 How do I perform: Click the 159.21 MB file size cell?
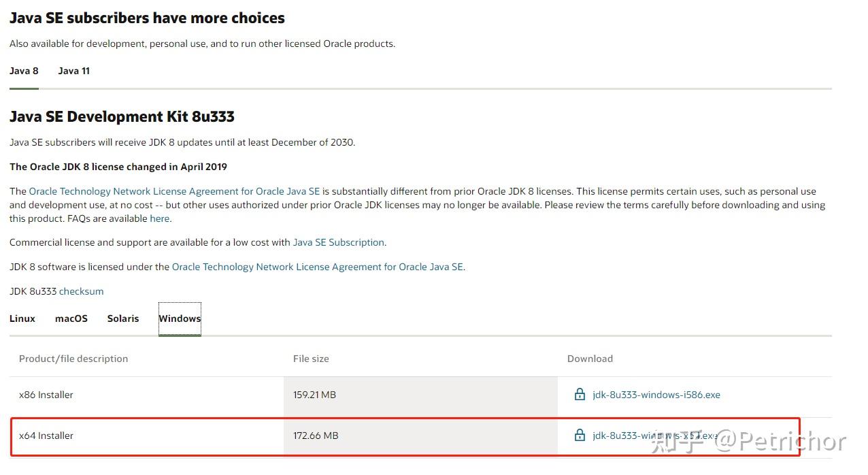click(314, 395)
